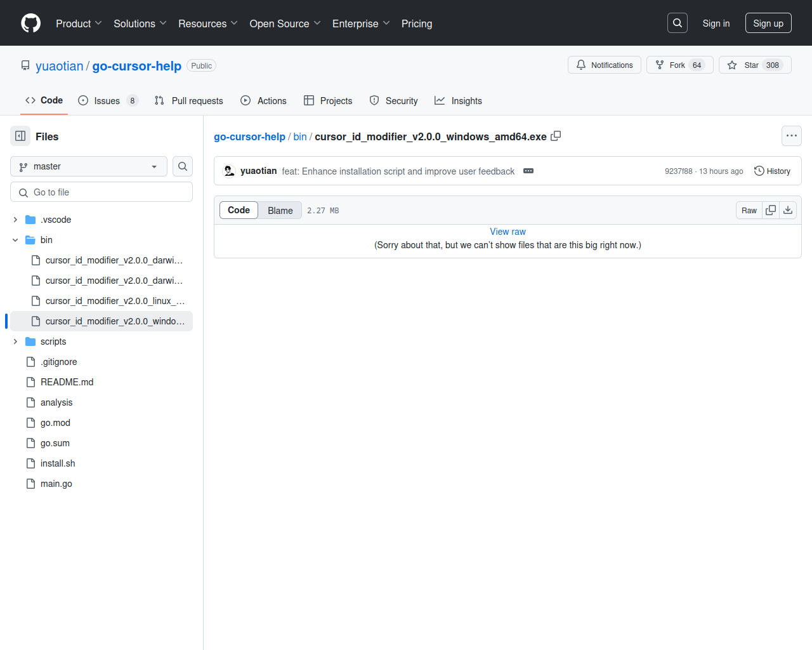Open commit 9237f88 link
The width and height of the screenshot is (812, 650).
(x=678, y=171)
